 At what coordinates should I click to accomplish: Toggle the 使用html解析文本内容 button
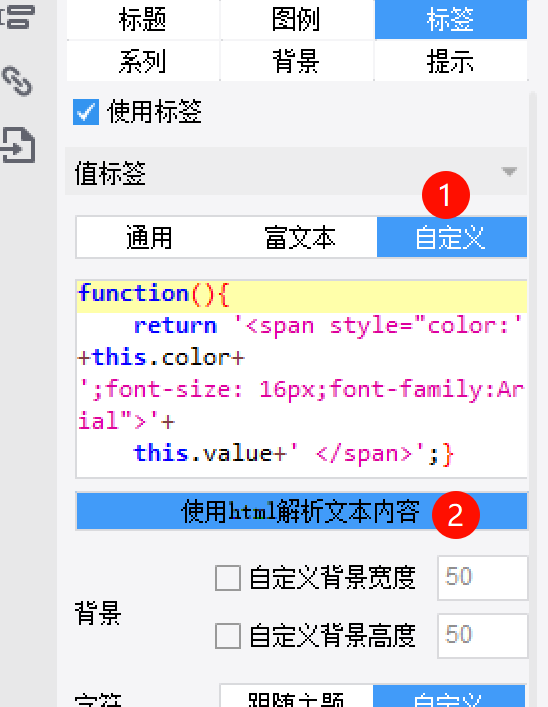click(x=301, y=511)
